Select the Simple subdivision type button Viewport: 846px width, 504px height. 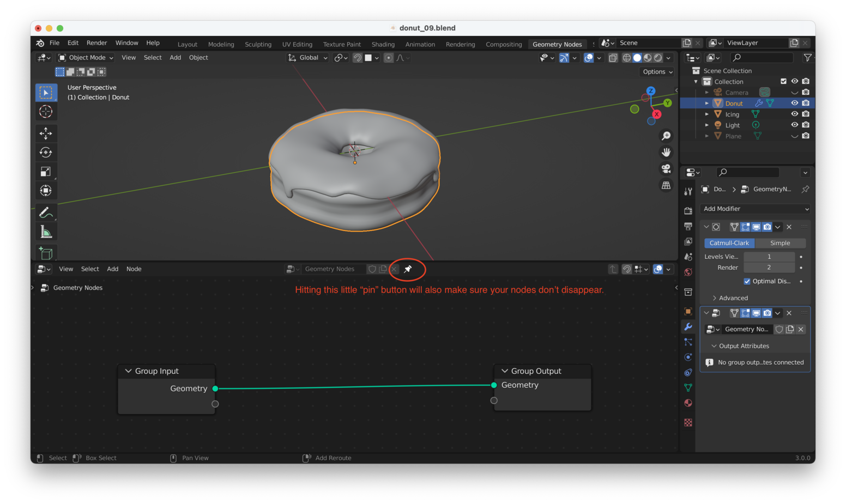(x=779, y=243)
